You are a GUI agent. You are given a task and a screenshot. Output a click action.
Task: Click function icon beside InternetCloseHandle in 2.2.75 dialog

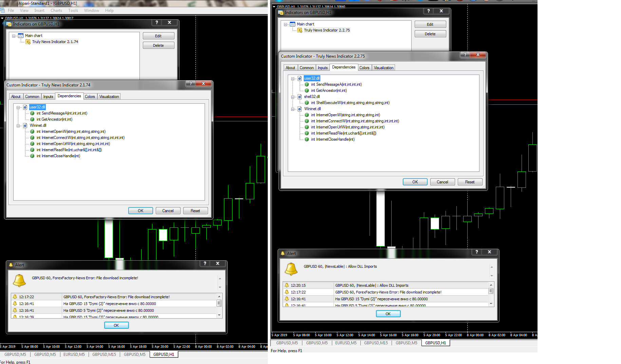tap(307, 139)
